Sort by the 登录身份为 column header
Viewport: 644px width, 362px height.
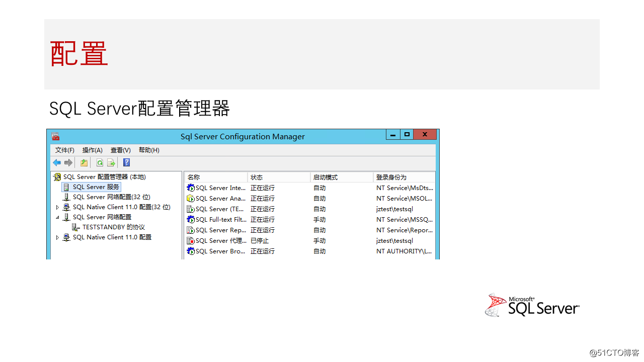[405, 177]
